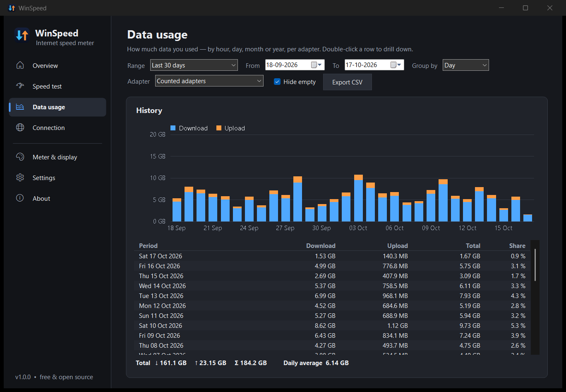
Task: Switch to the Connection page
Action: 58,127
